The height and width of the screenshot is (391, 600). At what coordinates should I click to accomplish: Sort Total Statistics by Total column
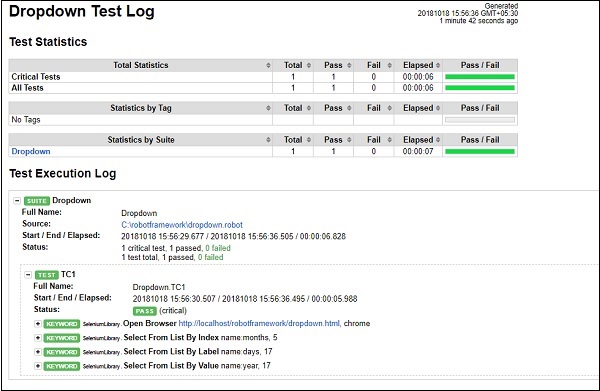[293, 65]
